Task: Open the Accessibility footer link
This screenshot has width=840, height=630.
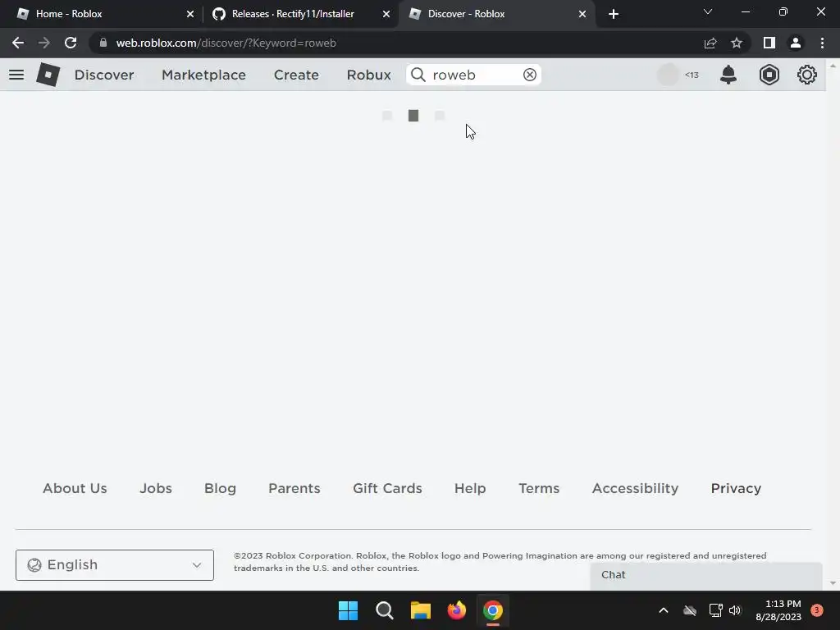Action: pyautogui.click(x=636, y=488)
